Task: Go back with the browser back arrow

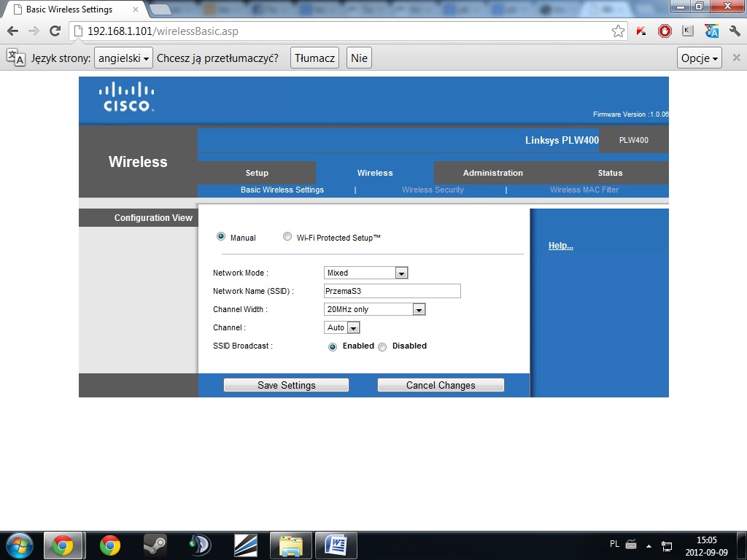Action: pos(13,31)
